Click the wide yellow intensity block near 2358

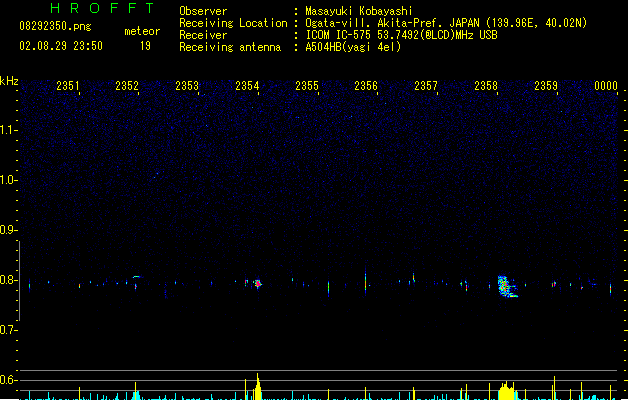click(x=506, y=391)
